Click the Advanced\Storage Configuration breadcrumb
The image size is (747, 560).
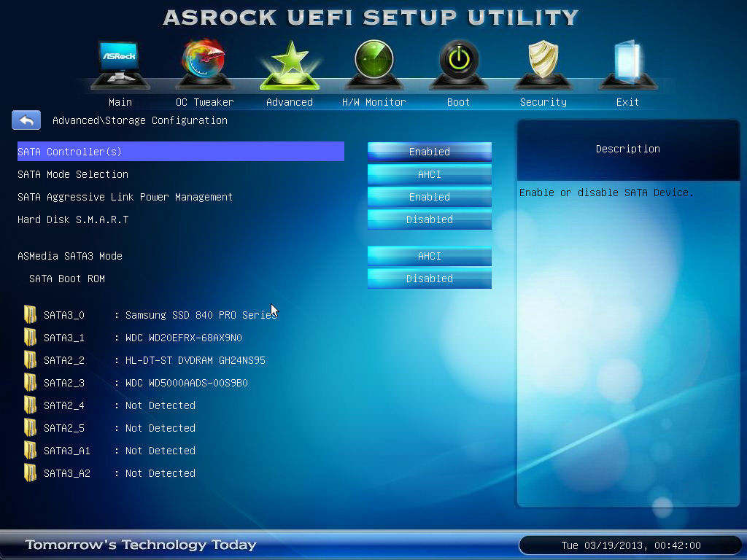pyautogui.click(x=139, y=120)
